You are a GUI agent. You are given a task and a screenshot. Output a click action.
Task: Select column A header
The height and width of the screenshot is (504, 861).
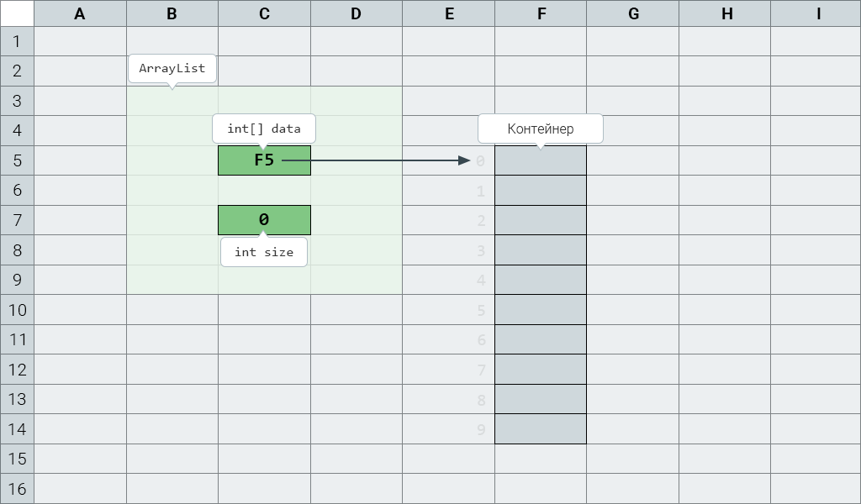[80, 13]
